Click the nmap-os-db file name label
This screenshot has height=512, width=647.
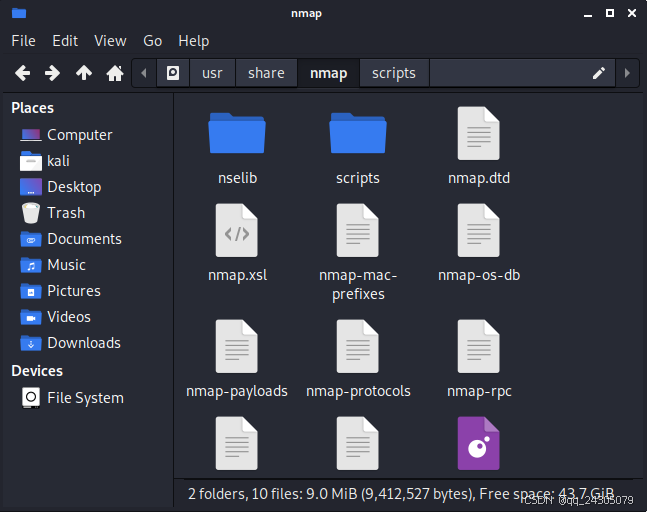(x=479, y=275)
